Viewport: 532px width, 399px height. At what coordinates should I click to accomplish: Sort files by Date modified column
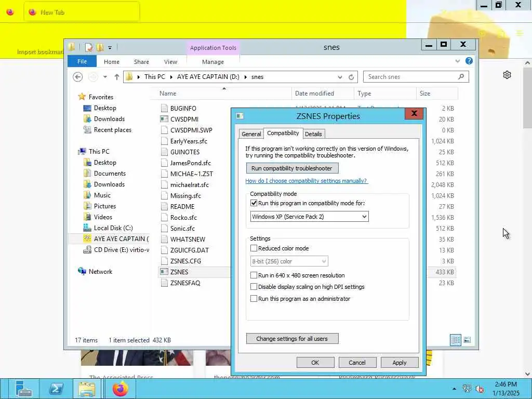click(322, 94)
